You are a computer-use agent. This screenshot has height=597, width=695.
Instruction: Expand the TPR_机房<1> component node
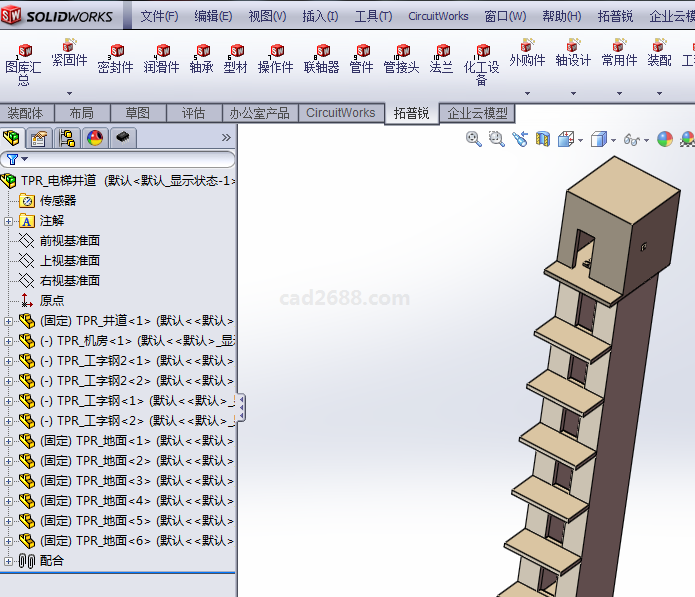9,341
